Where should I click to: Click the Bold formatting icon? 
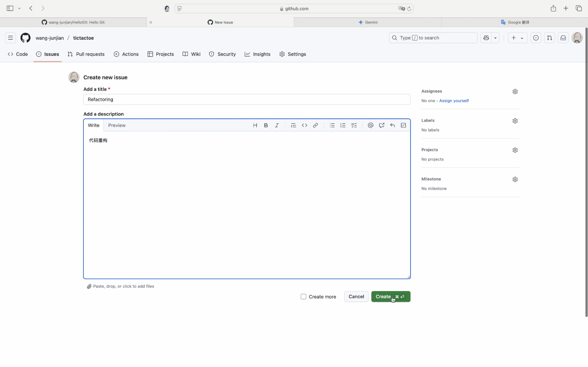point(266,125)
